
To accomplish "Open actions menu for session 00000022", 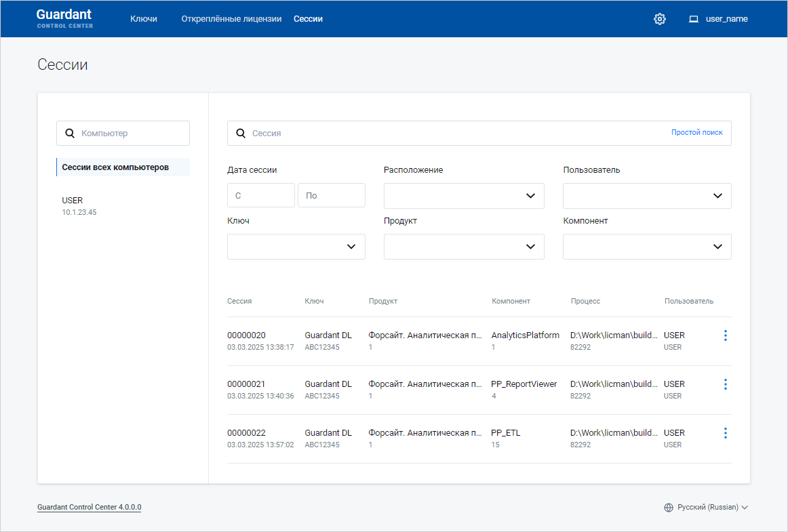I will pyautogui.click(x=725, y=433).
